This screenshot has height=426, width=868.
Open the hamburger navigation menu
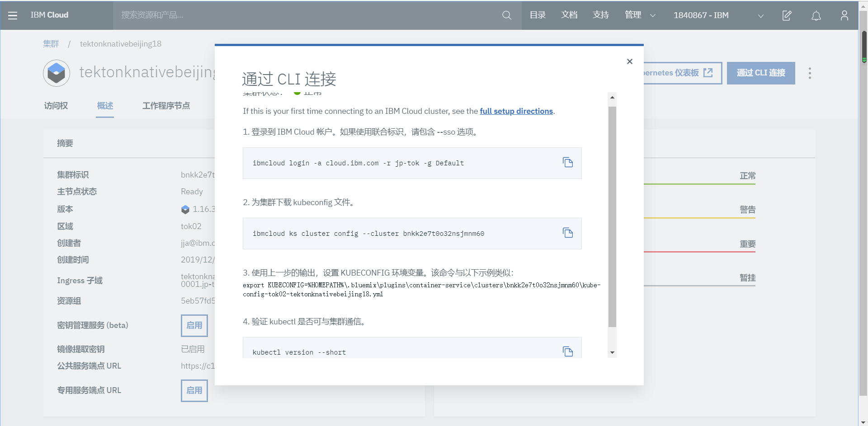[x=13, y=15]
